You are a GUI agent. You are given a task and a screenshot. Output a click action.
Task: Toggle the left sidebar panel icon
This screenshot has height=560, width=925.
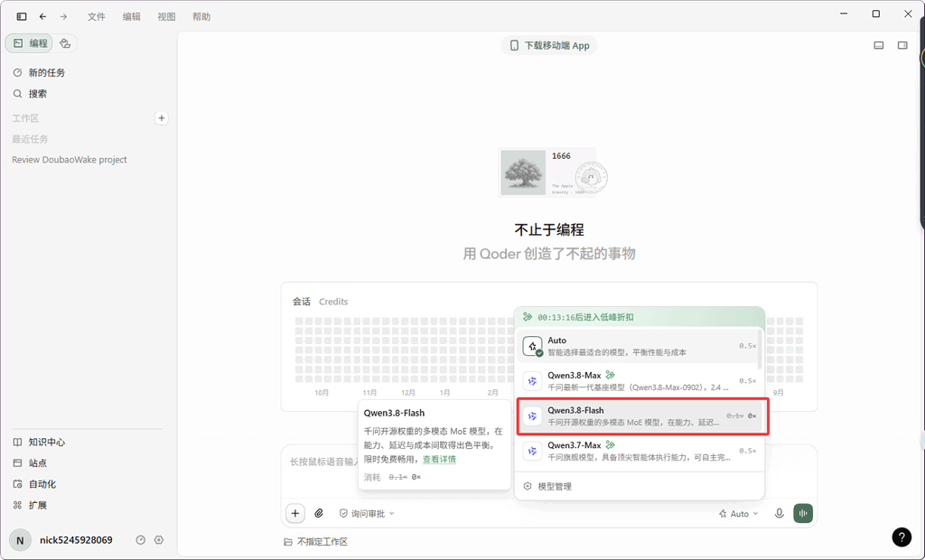coord(22,16)
